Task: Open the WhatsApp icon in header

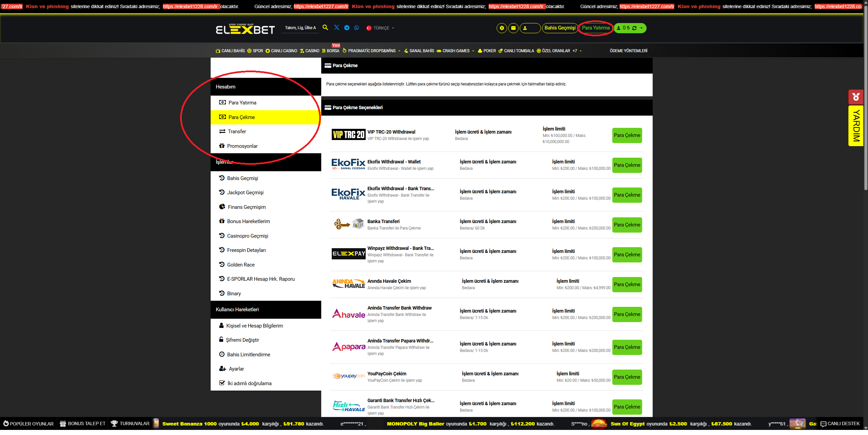Action: (356, 28)
